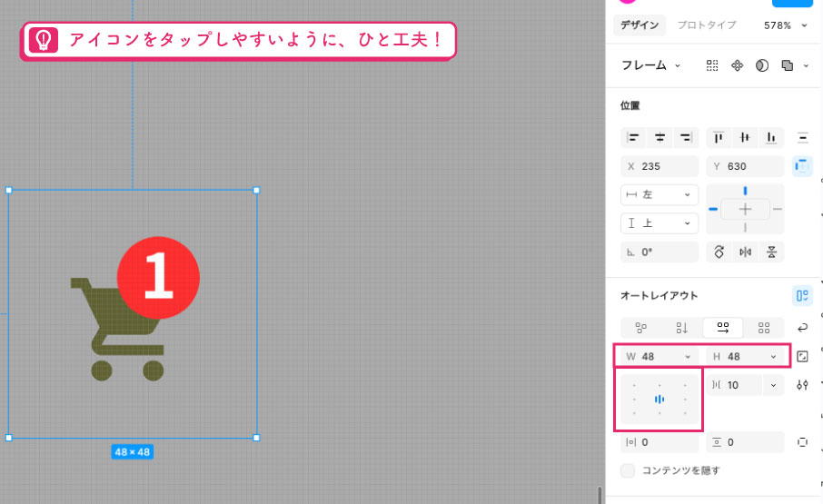Click the right constraint marker in the constraint widget
823x504 pixels.
778,209
